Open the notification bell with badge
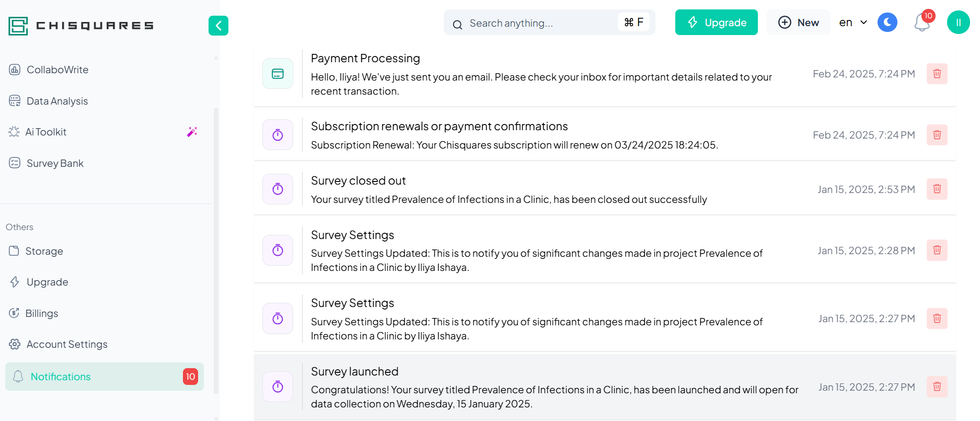The width and height of the screenshot is (980, 421). coord(923,22)
